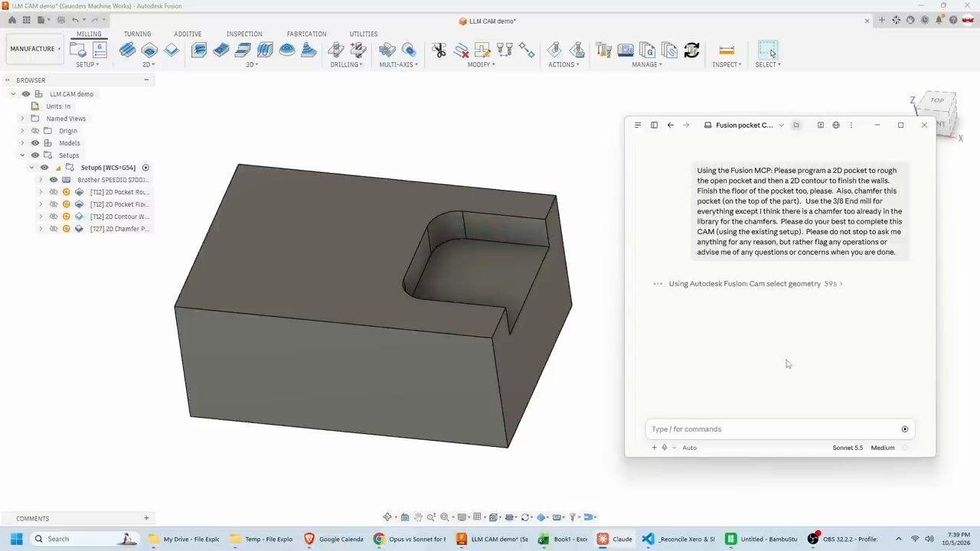Launch the Drill tool icon
980x551 pixels.
click(335, 51)
